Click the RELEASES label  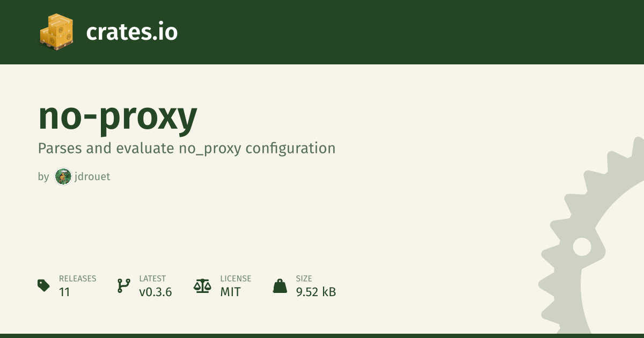click(x=77, y=279)
